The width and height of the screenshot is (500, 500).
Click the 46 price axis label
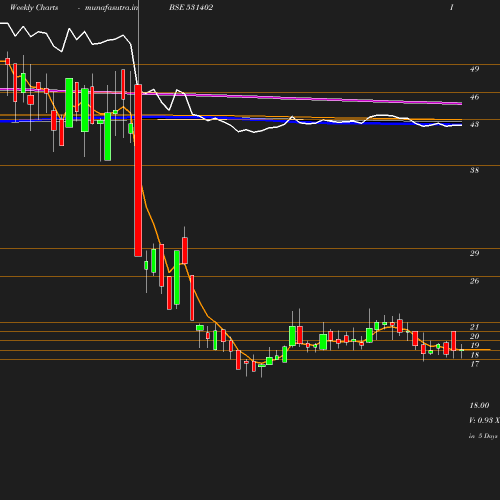[474, 97]
